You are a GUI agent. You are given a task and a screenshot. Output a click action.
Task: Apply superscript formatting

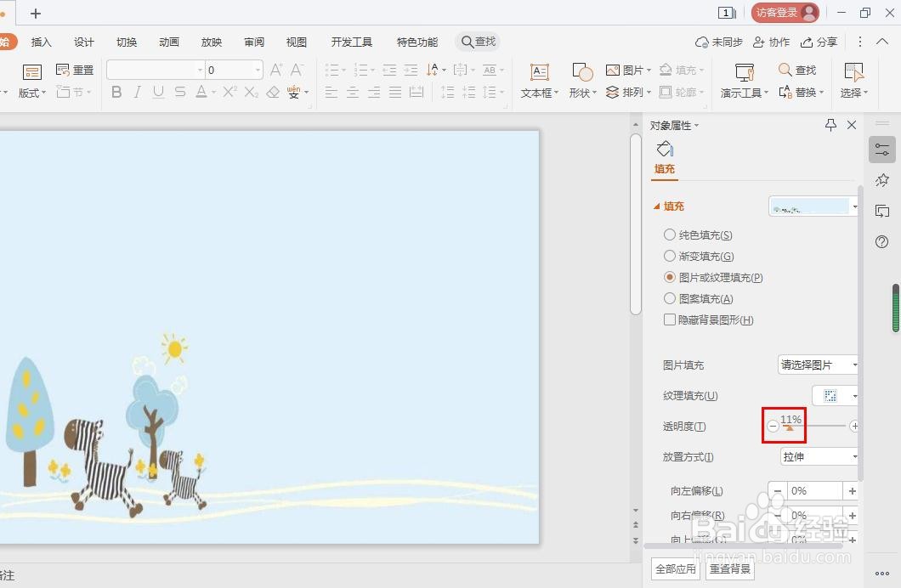pyautogui.click(x=229, y=92)
